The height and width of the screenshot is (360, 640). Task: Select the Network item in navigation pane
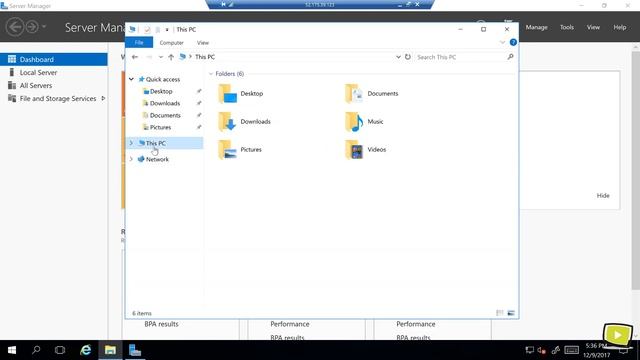point(157,159)
